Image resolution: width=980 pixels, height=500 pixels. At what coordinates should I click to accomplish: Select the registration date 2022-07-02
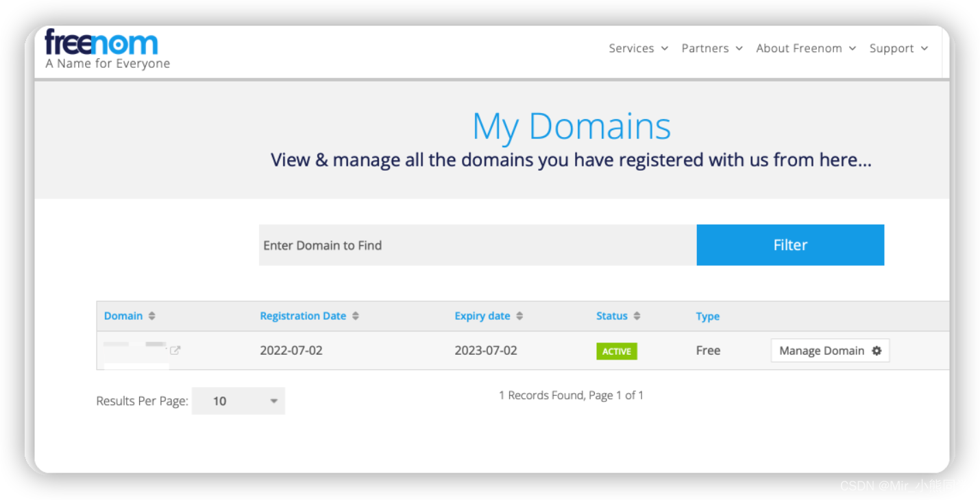tap(291, 350)
